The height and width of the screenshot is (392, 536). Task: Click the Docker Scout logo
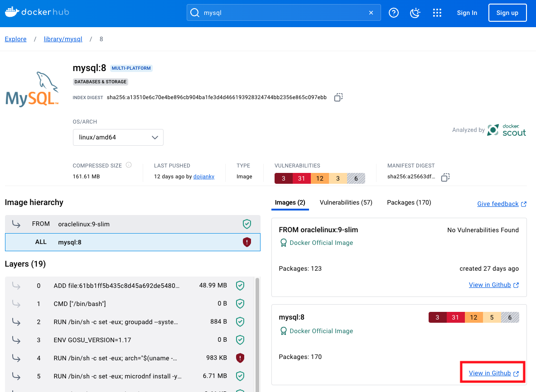(x=507, y=130)
